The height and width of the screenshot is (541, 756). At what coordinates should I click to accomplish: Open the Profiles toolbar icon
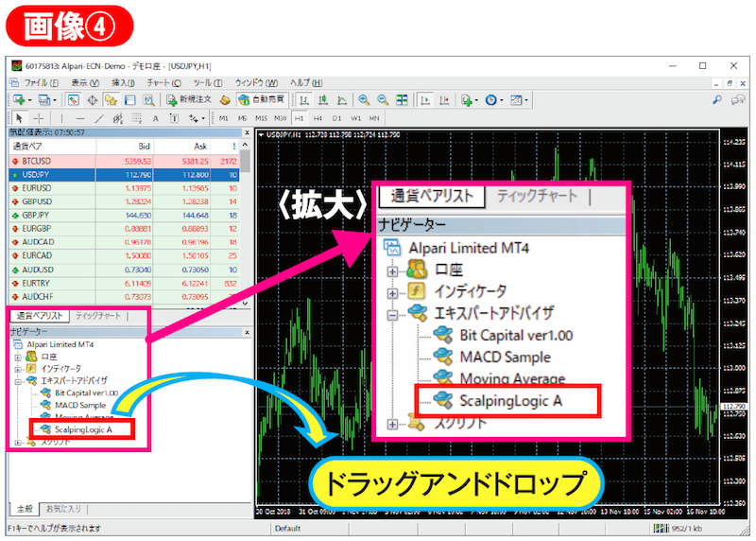point(43,100)
